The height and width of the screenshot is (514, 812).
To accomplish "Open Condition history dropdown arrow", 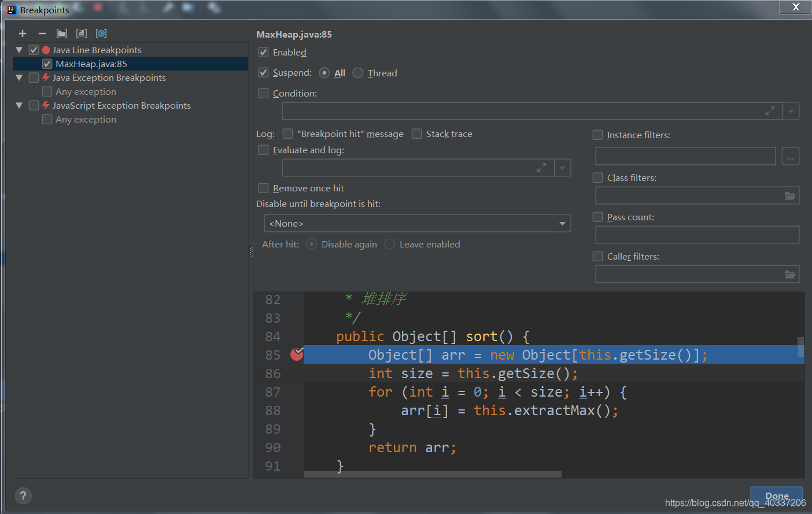I will pos(791,111).
